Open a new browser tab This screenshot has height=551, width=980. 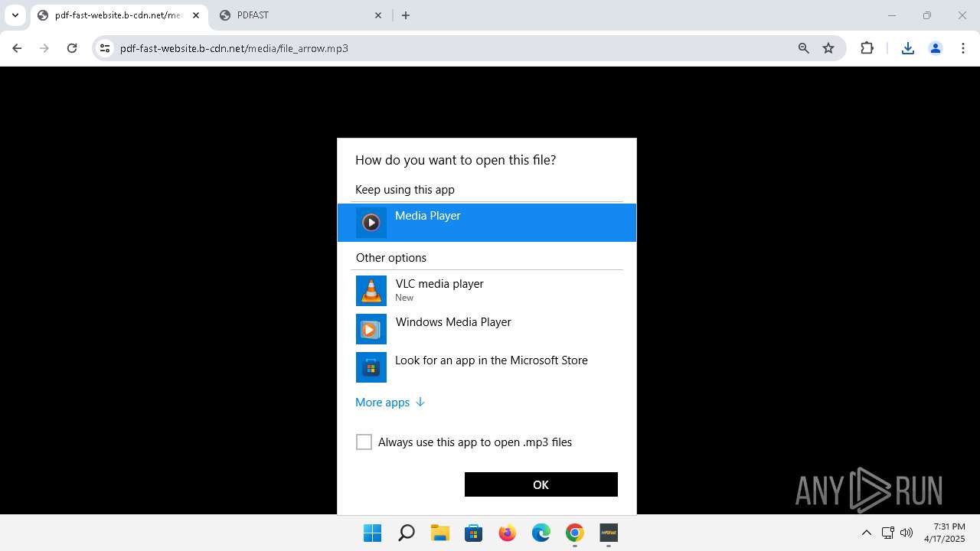click(x=406, y=15)
